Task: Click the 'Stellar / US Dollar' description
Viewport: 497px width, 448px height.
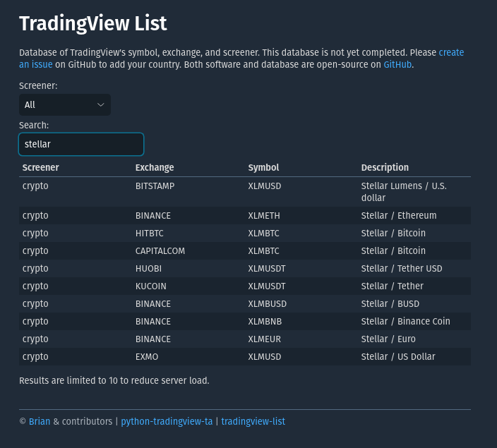Action: pos(398,357)
